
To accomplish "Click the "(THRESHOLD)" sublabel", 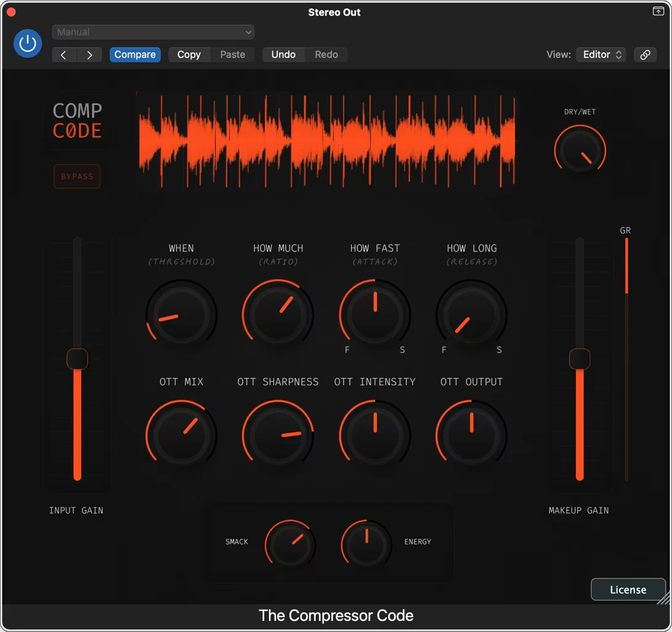I will [181, 261].
